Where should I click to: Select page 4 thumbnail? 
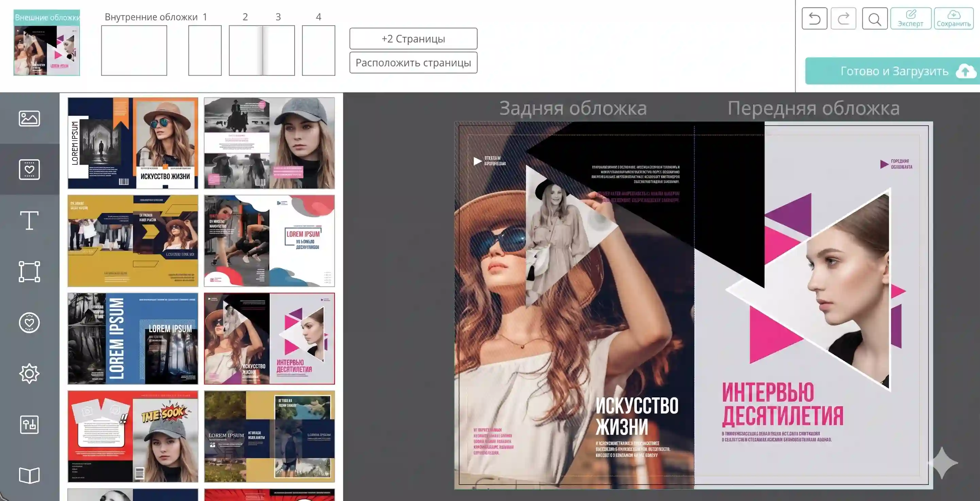click(318, 51)
